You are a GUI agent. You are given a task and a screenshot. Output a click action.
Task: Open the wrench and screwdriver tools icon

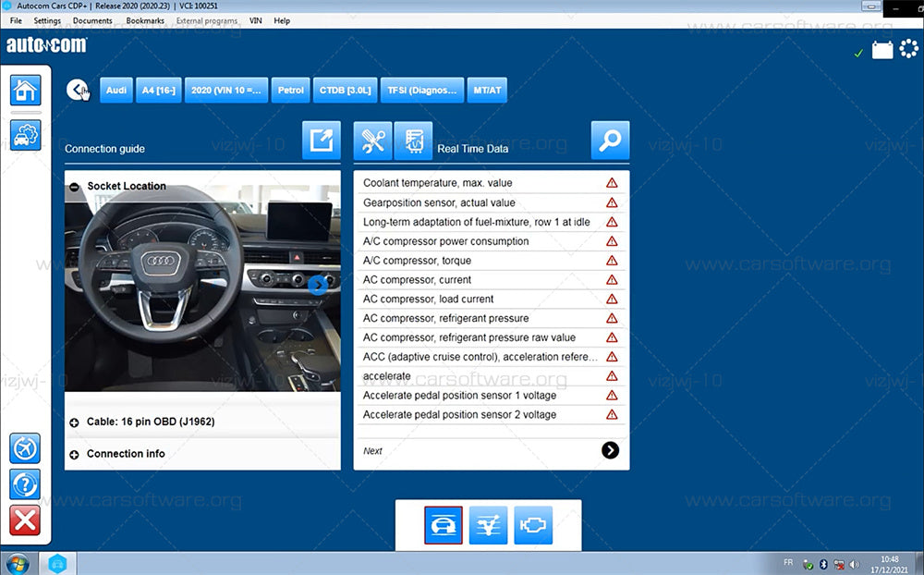373,141
